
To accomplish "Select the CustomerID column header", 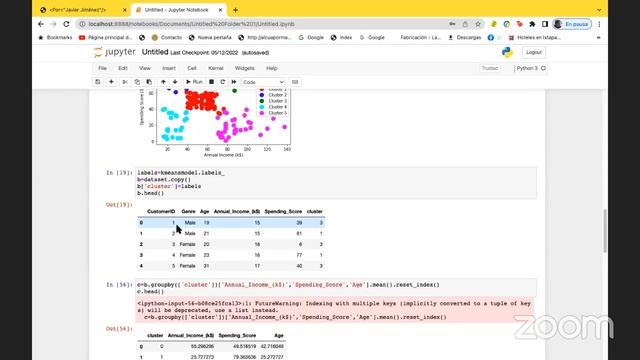I will pos(161,211).
